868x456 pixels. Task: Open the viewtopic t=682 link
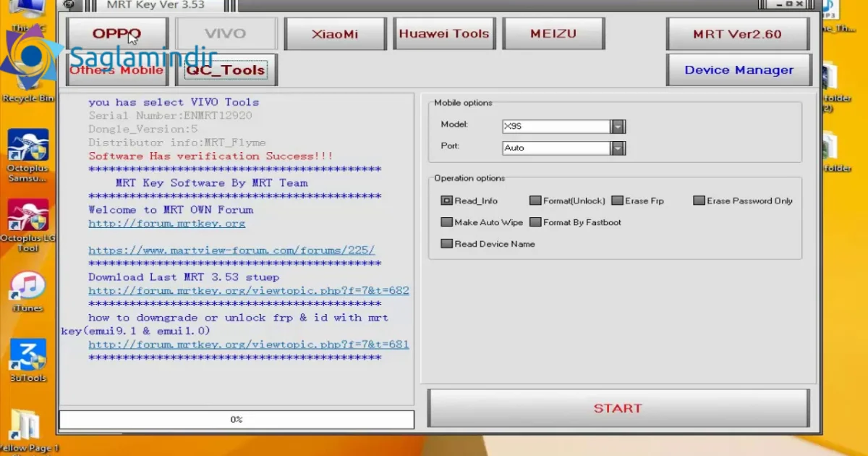pos(249,290)
